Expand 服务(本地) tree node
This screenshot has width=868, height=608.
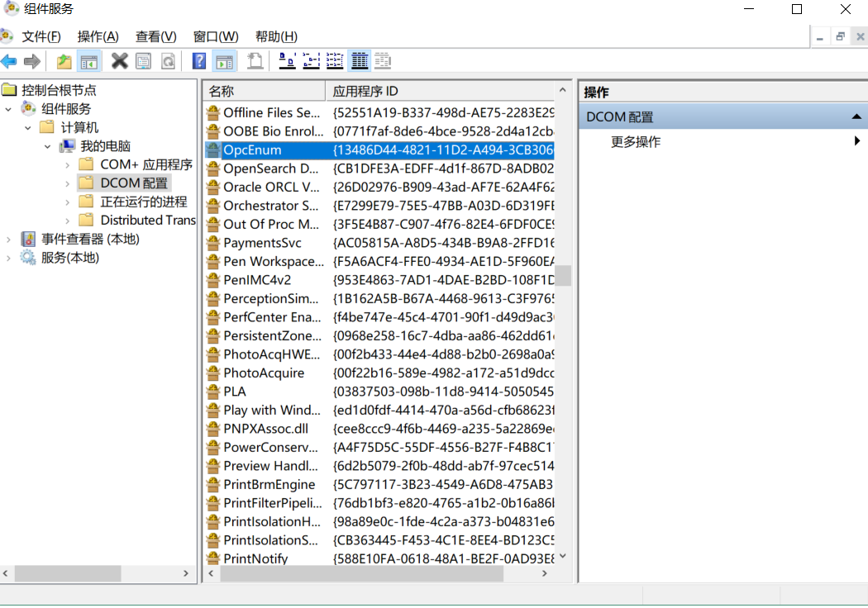tap(8, 259)
